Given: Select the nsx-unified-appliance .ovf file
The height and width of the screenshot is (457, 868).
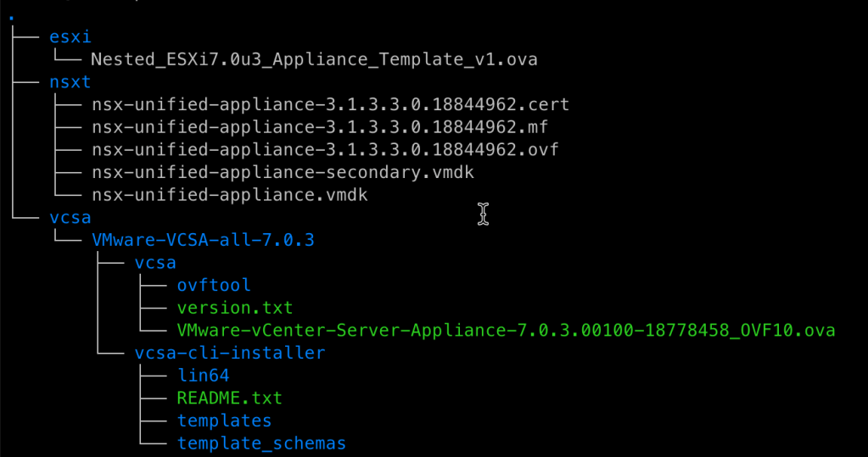Looking at the screenshot, I should point(325,150).
